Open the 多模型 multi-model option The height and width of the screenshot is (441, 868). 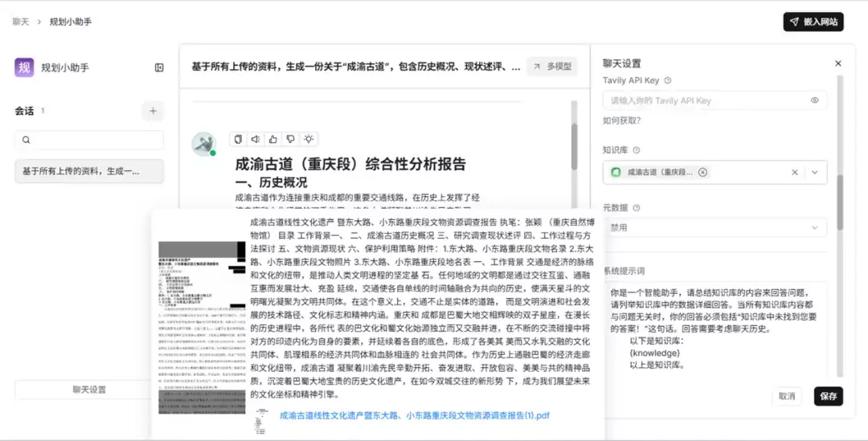point(552,67)
